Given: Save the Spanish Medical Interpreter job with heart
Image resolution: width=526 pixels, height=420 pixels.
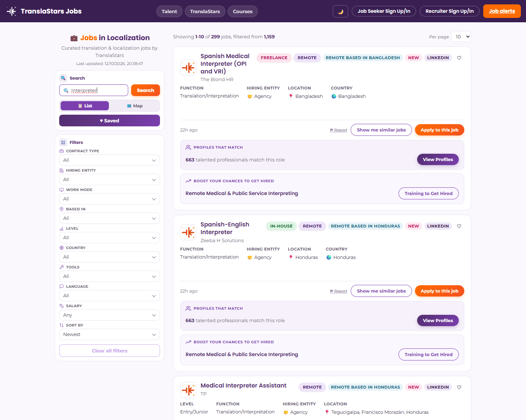Looking at the screenshot, I should (459, 58).
